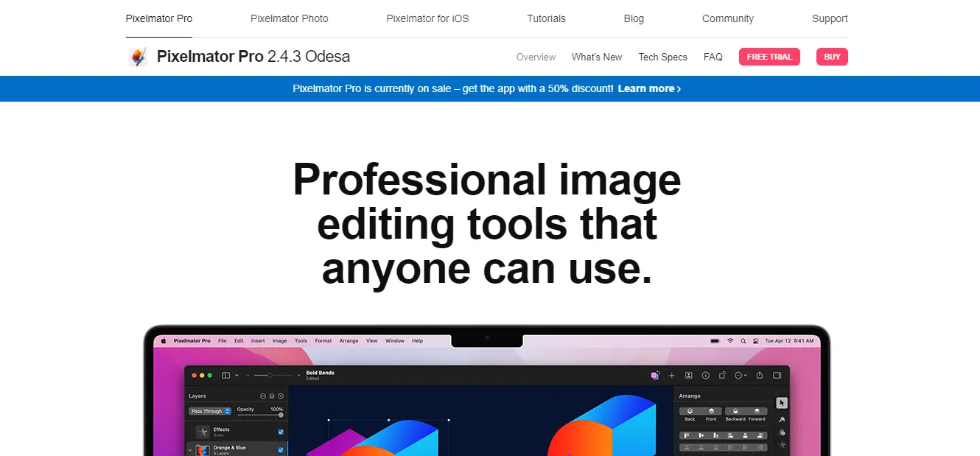980x456 pixels.
Task: Click the plus Add icon in app toolbar
Action: pyautogui.click(x=671, y=375)
